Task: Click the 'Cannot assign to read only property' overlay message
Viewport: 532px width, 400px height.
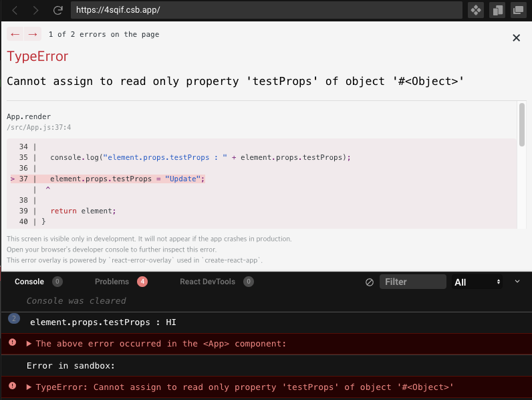Action: pyautogui.click(x=235, y=81)
